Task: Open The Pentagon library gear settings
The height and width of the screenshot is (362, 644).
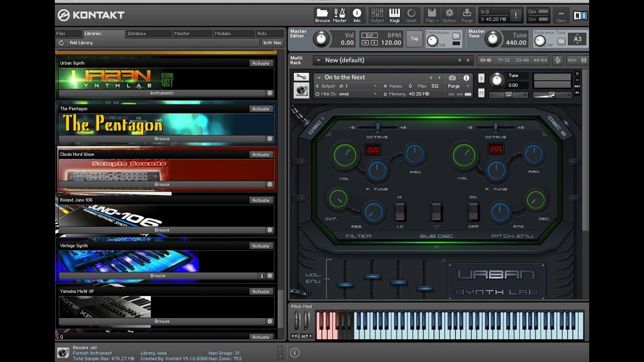Action: pos(270,139)
